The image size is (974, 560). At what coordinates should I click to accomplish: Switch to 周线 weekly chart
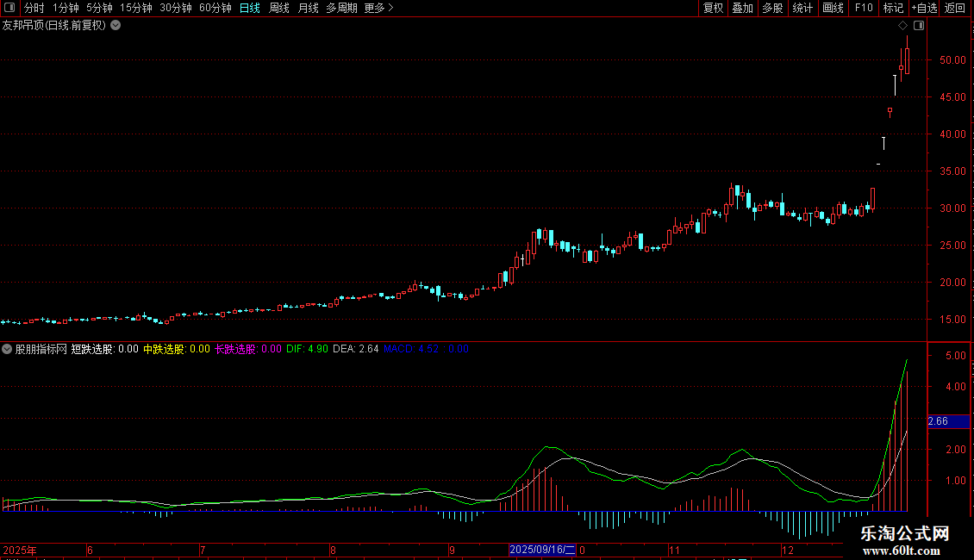click(279, 8)
